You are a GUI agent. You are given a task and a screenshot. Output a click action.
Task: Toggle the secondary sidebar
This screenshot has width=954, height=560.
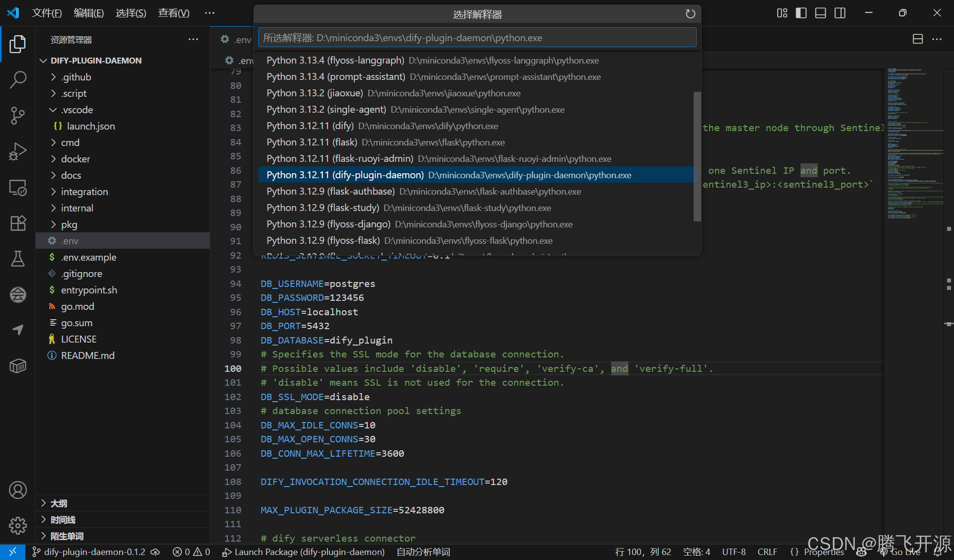tap(840, 13)
